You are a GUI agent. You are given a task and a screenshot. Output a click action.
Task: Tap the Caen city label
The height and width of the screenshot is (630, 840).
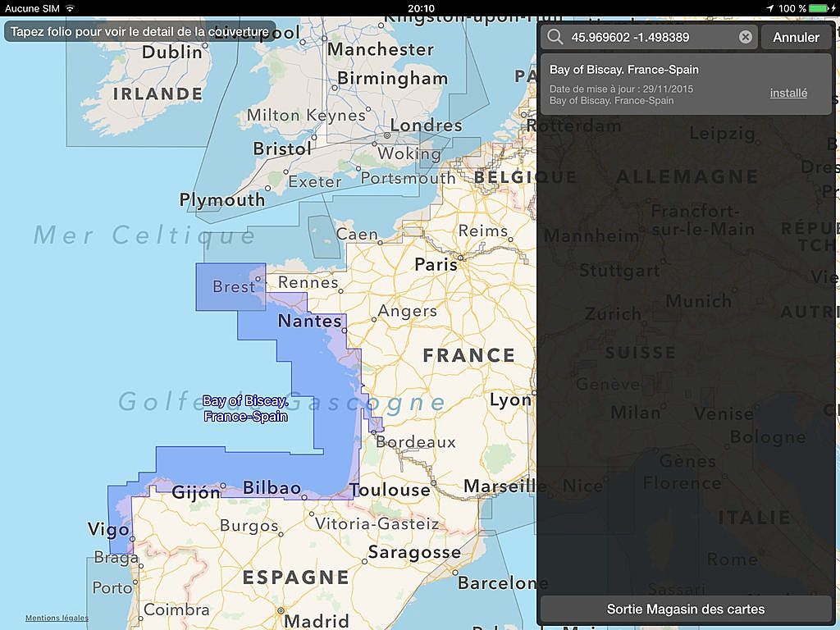357,234
